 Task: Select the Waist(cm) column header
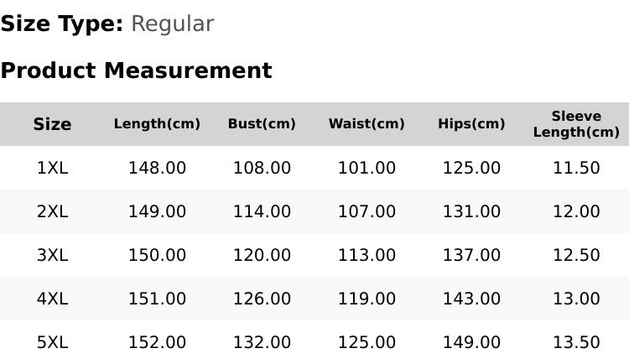coord(366,124)
